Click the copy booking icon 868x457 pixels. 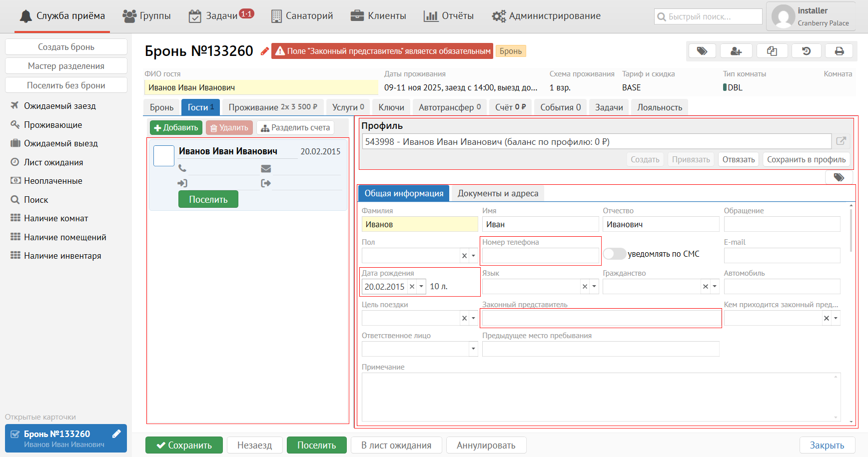(772, 51)
